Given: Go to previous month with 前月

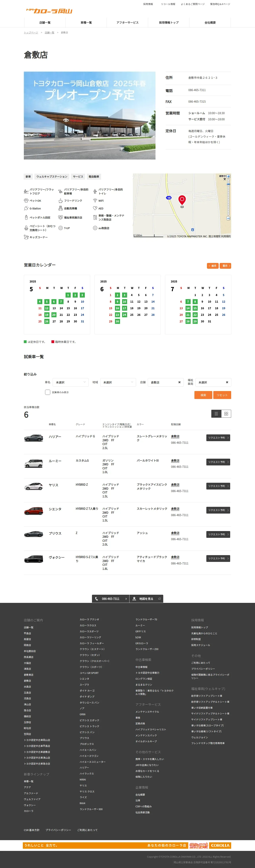Looking at the screenshot, I should click(x=213, y=266).
